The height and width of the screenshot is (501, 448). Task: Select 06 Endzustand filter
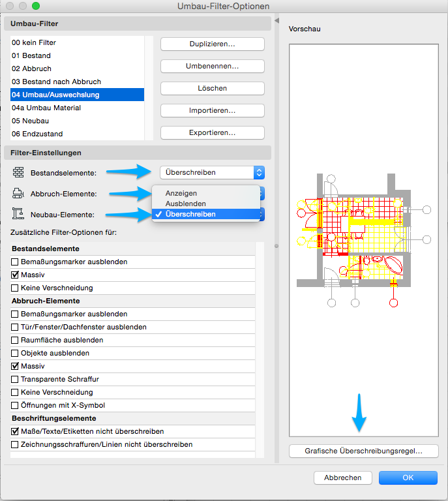coord(37,134)
